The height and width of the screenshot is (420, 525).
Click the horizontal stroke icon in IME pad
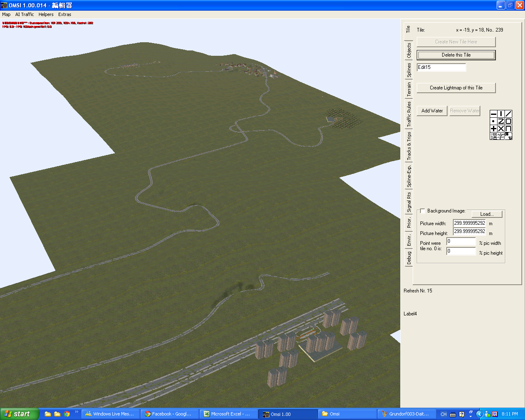[493, 114]
